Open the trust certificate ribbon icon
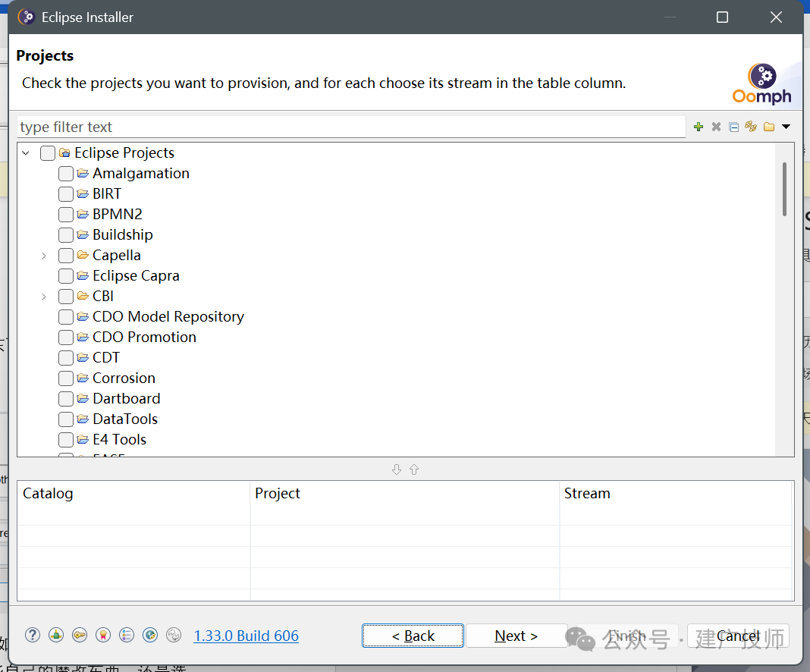Image resolution: width=810 pixels, height=672 pixels. point(103,635)
